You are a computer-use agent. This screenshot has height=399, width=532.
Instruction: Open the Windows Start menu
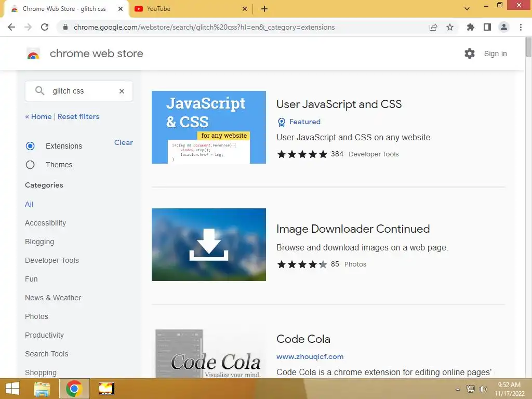pyautogui.click(x=12, y=389)
